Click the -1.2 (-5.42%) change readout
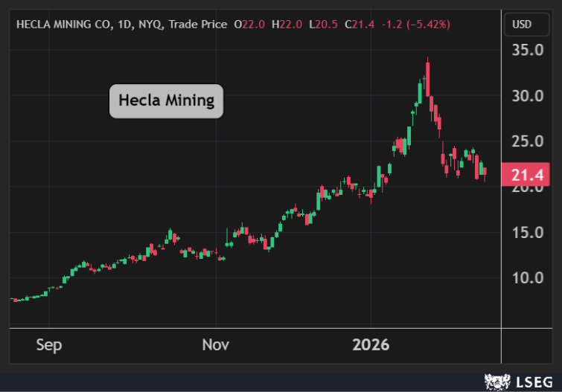This screenshot has width=562, height=392. click(415, 25)
